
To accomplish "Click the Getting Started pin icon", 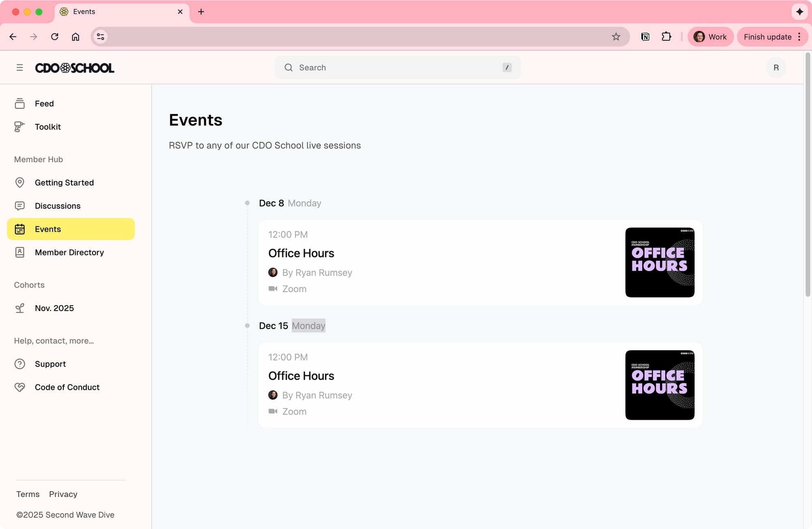I will click(x=19, y=183).
